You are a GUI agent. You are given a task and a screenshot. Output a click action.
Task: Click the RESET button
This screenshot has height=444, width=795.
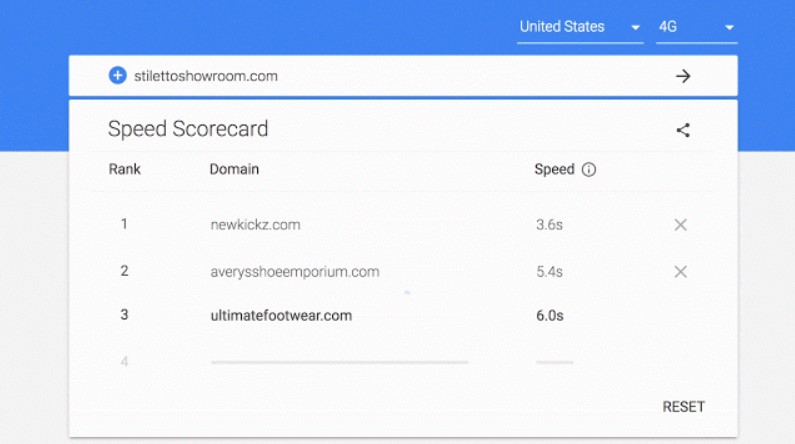point(683,406)
